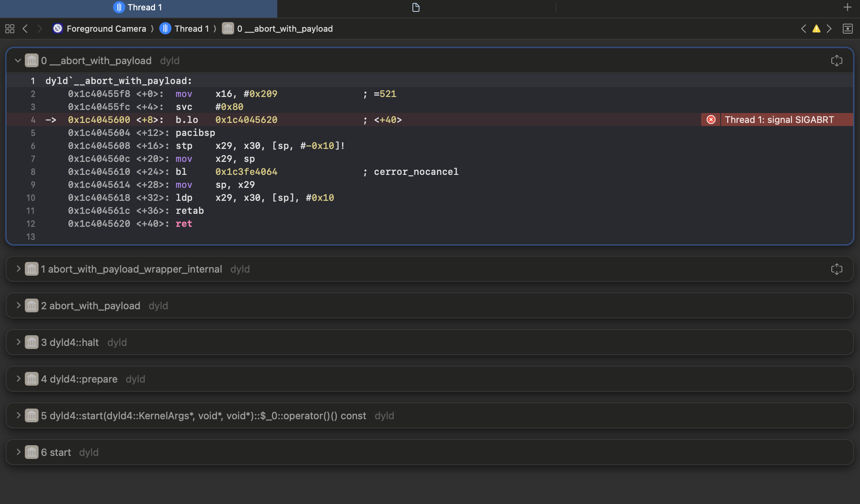
Task: Click the yellow warning issue icon
Action: (816, 29)
